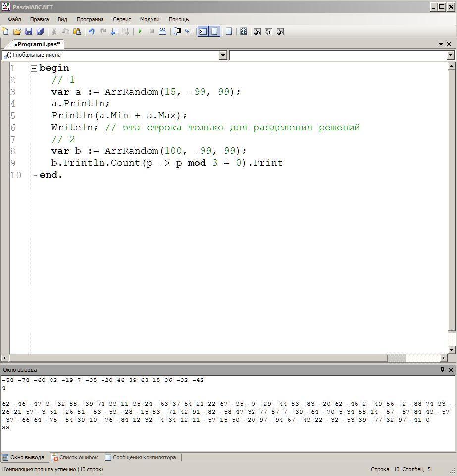
Task: Click the PascalABC.NET title bar icon
Action: pos(6,6)
